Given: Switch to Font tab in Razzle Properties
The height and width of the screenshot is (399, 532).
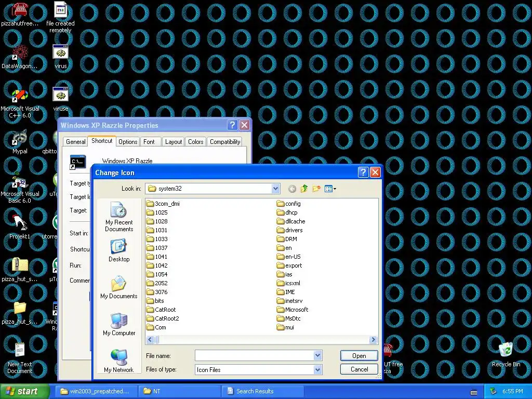Looking at the screenshot, I should [149, 142].
